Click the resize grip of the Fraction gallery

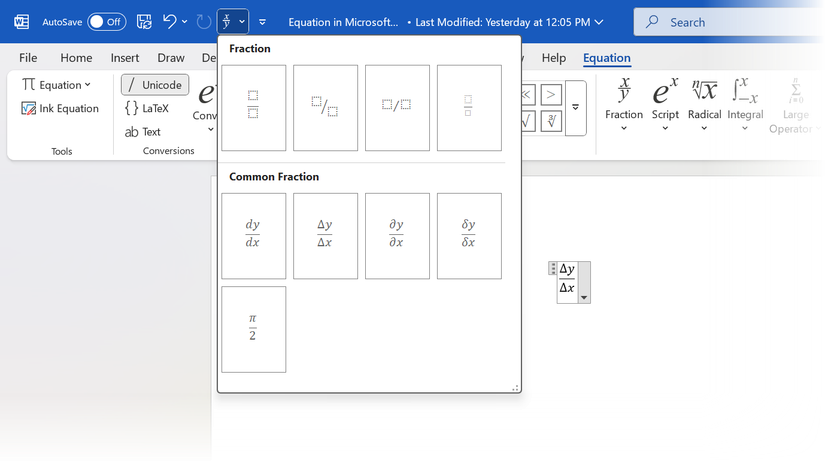pos(515,388)
